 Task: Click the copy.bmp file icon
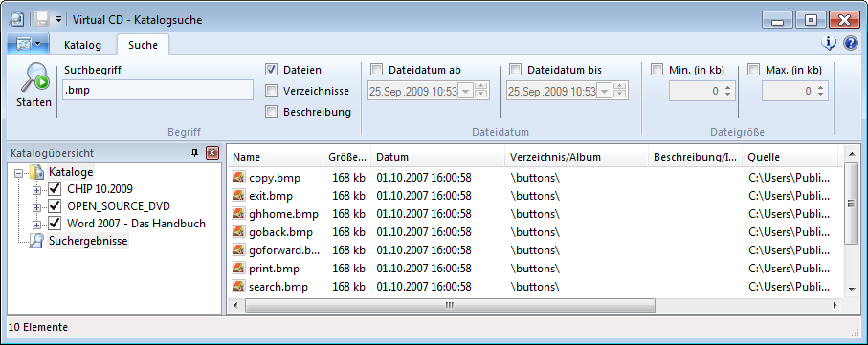(x=238, y=178)
